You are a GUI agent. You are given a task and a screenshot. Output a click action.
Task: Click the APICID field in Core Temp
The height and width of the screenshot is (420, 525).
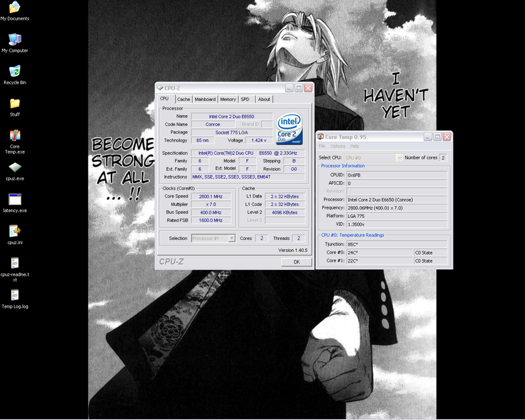click(397, 183)
